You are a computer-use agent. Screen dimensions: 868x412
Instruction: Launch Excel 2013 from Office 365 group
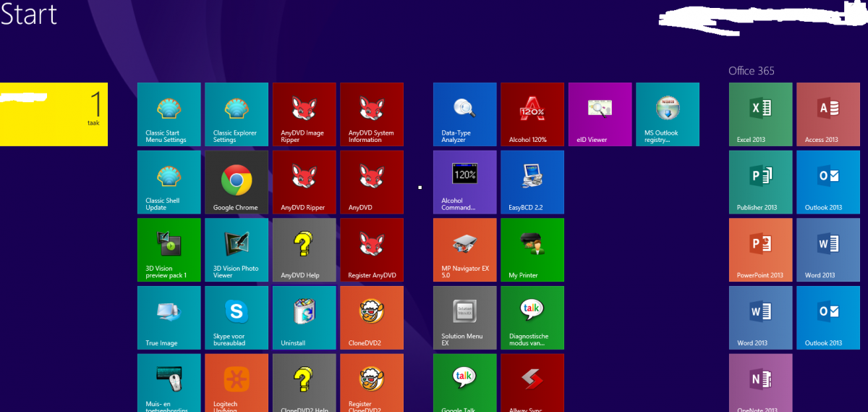coord(761,114)
